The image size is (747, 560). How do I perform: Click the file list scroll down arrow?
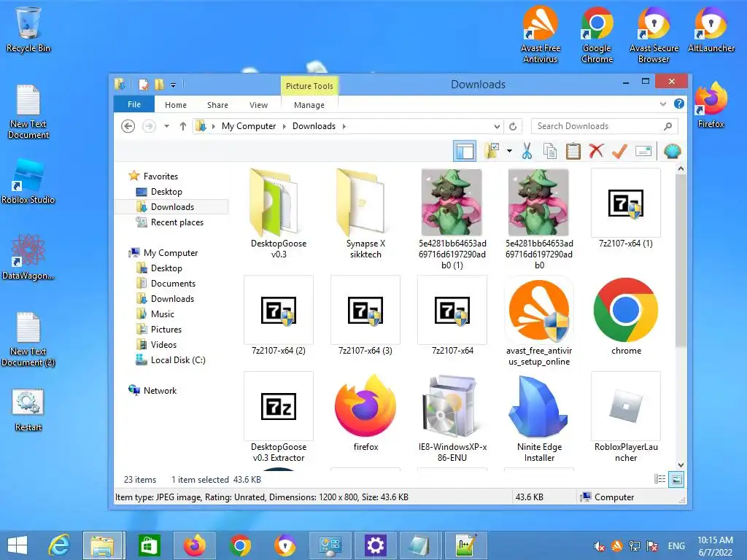681,464
